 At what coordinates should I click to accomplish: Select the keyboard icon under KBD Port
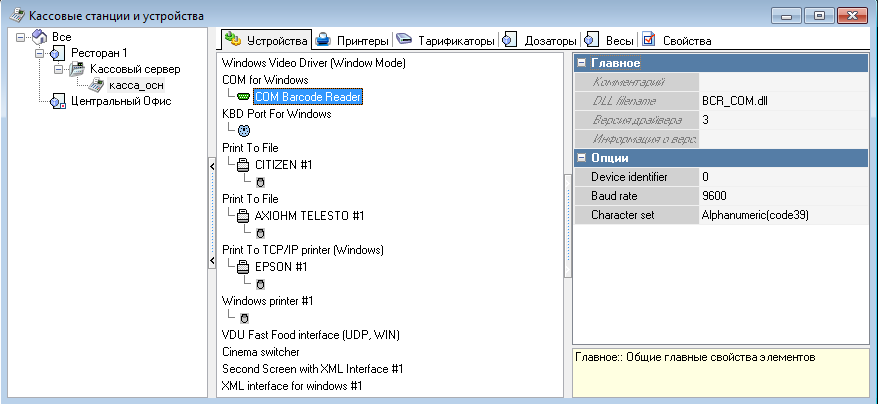(x=244, y=131)
